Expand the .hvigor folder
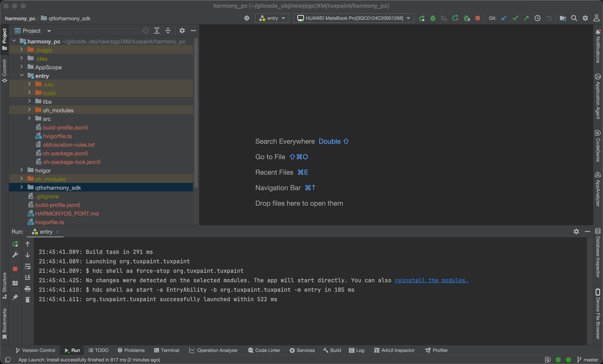The image size is (603, 364). pos(22,50)
